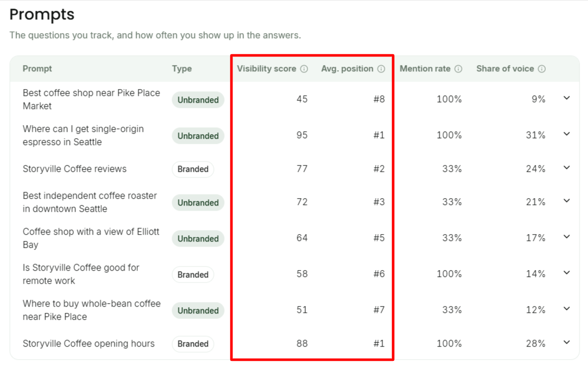Sort by the Prompt column header

tap(37, 69)
